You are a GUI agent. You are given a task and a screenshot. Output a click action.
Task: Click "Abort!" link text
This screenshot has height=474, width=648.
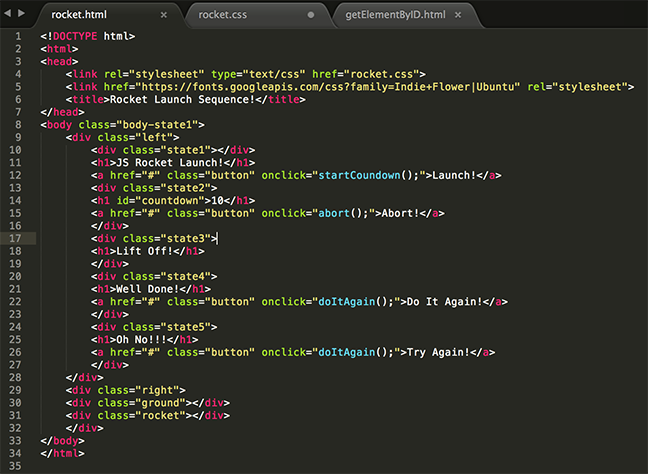point(400,213)
